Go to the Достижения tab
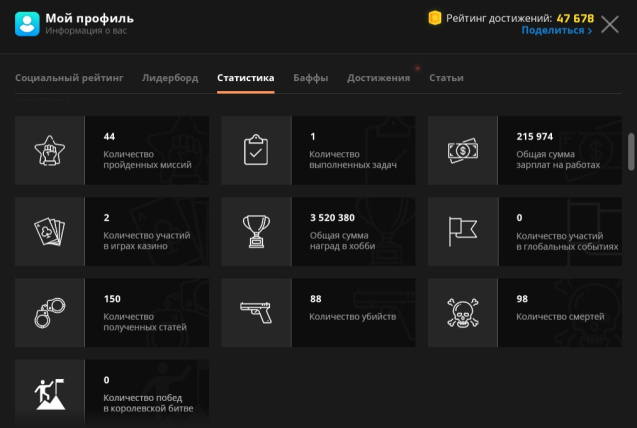637x428 pixels. tap(379, 78)
